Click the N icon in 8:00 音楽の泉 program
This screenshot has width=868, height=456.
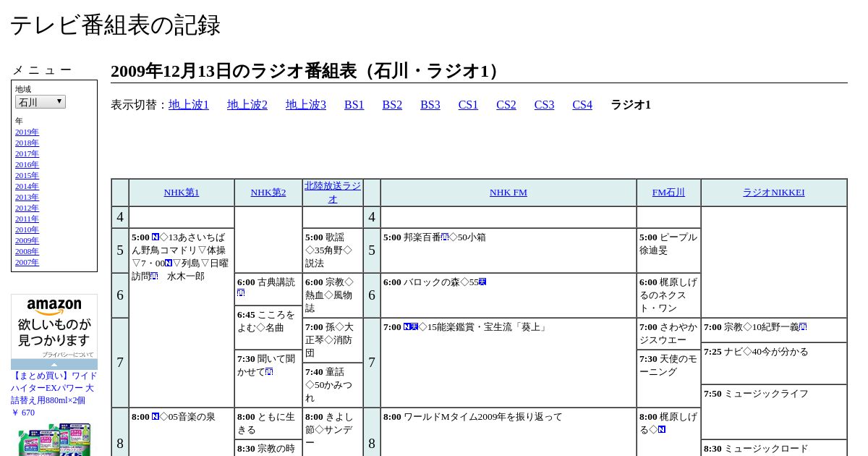pyautogui.click(x=156, y=417)
